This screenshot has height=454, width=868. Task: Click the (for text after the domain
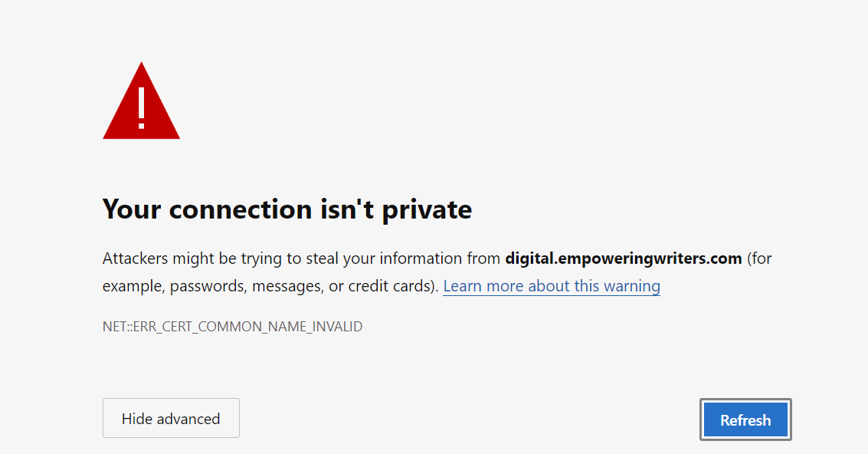(759, 258)
